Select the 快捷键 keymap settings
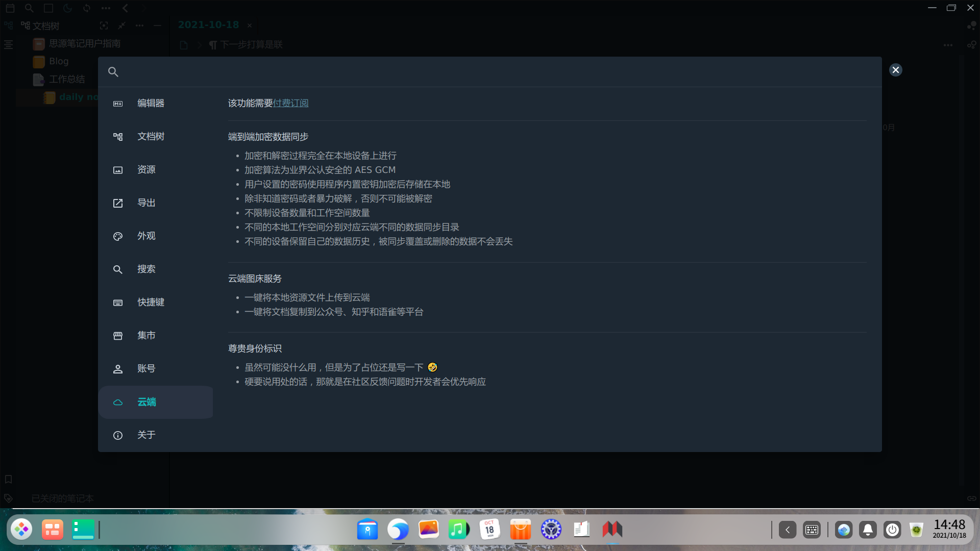The height and width of the screenshot is (551, 980). coord(151,302)
